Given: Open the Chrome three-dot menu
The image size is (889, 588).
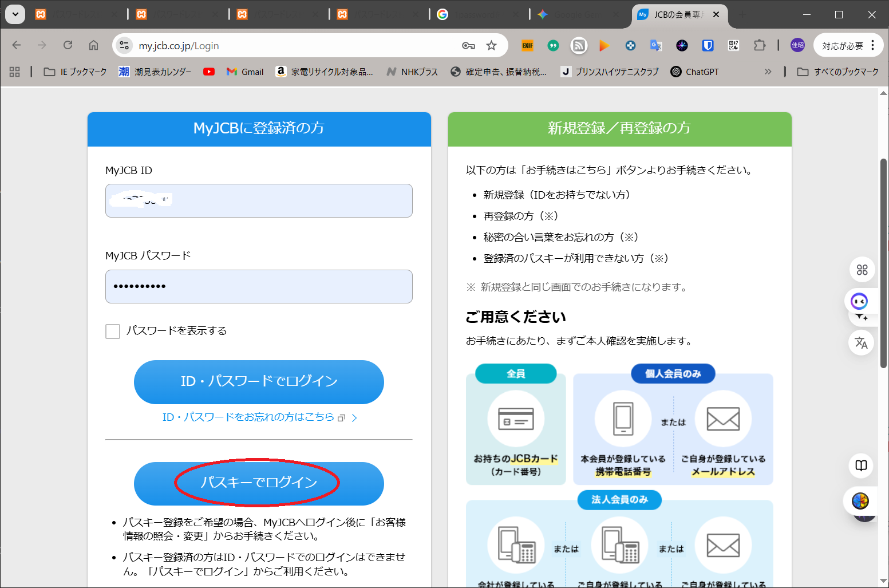Looking at the screenshot, I should tap(872, 46).
